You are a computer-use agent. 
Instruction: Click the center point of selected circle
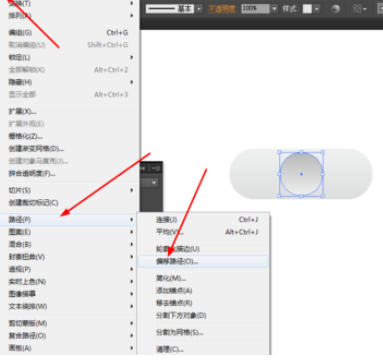(x=301, y=174)
